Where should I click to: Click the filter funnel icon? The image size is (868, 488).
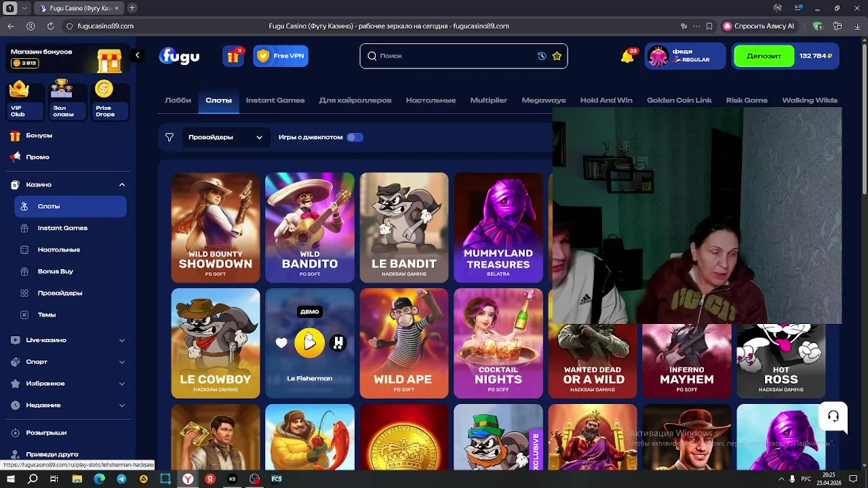point(170,137)
